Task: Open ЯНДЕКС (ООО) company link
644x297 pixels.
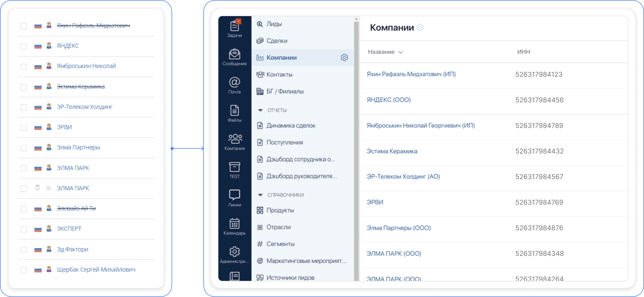Action: pyautogui.click(x=389, y=100)
